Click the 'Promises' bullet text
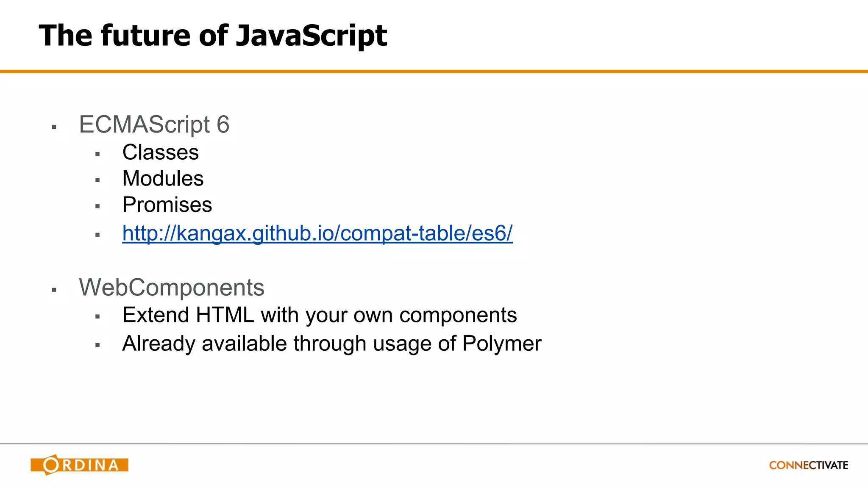This screenshot has height=488, width=868. [167, 205]
